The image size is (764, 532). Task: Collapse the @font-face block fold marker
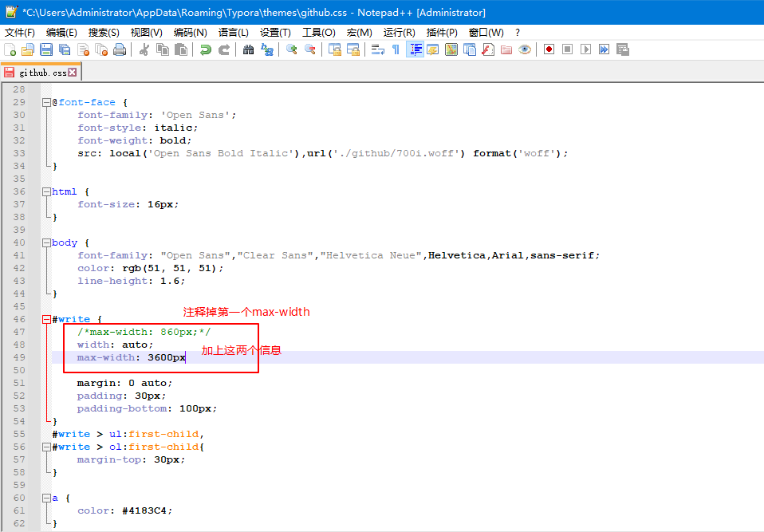tap(46, 102)
